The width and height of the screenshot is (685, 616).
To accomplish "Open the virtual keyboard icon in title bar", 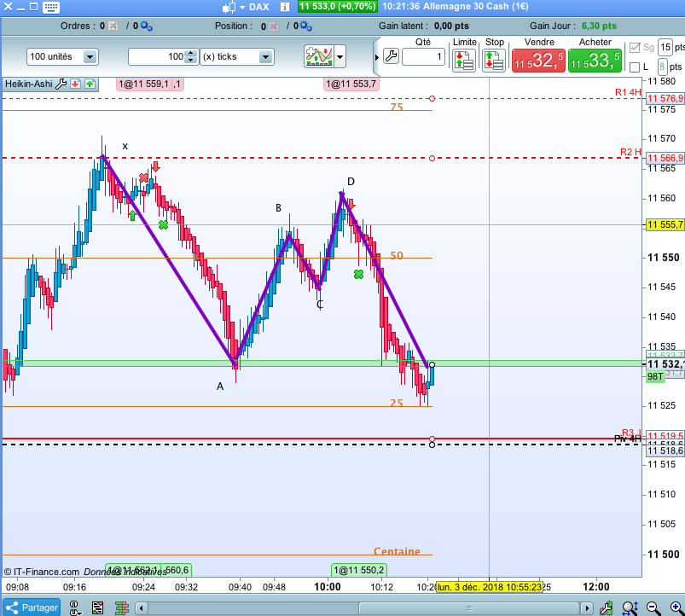I will (x=51, y=7).
